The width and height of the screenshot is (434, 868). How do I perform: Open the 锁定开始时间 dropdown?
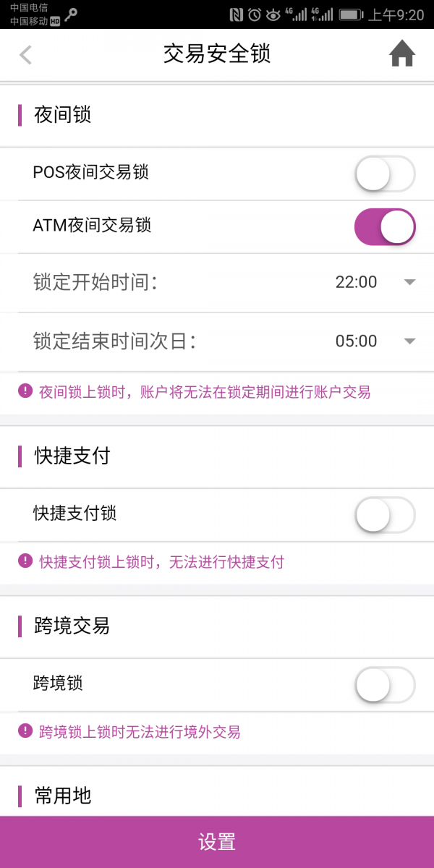pyautogui.click(x=409, y=282)
